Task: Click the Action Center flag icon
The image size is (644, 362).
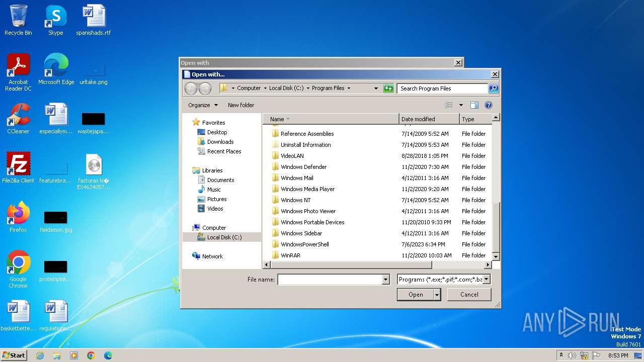Action: coord(595,355)
